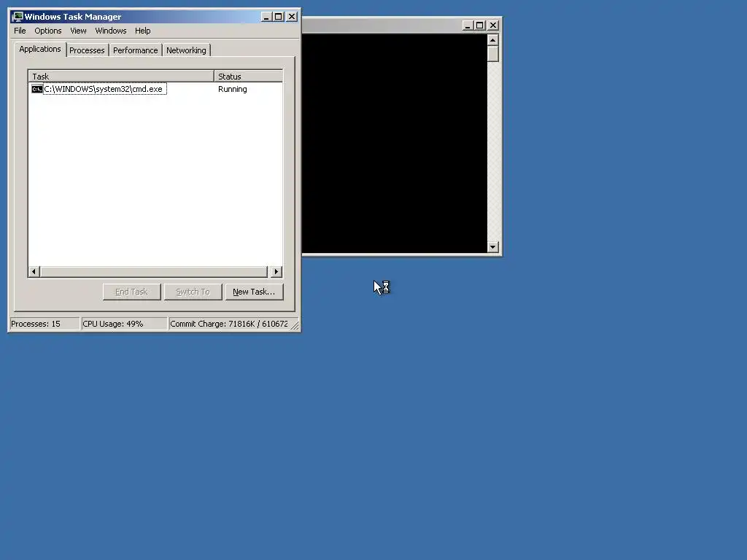This screenshot has width=747, height=560.
Task: Click the Task Manager title bar icon
Action: click(18, 17)
